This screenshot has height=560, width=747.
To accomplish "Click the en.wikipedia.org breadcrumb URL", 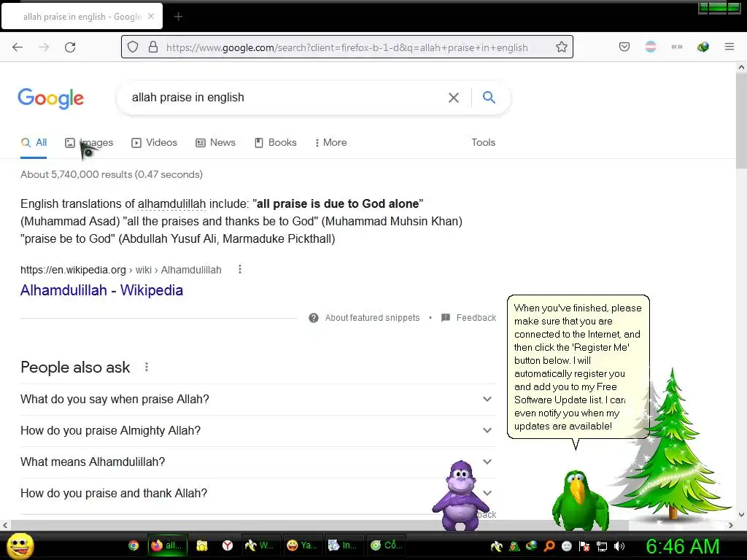I will click(x=121, y=270).
